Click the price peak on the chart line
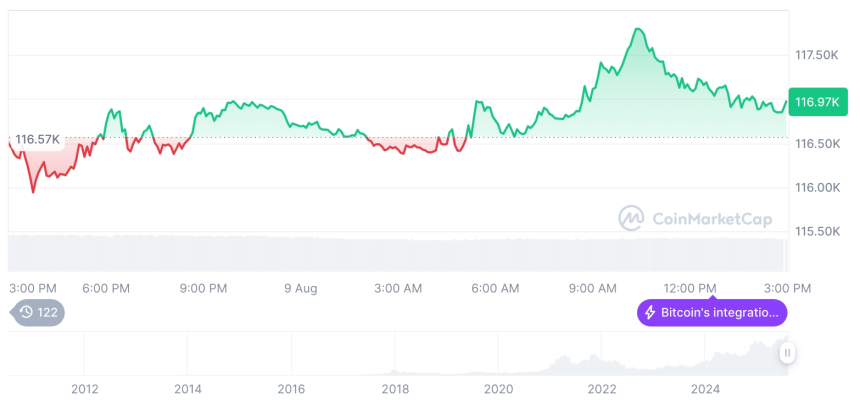 (x=638, y=29)
